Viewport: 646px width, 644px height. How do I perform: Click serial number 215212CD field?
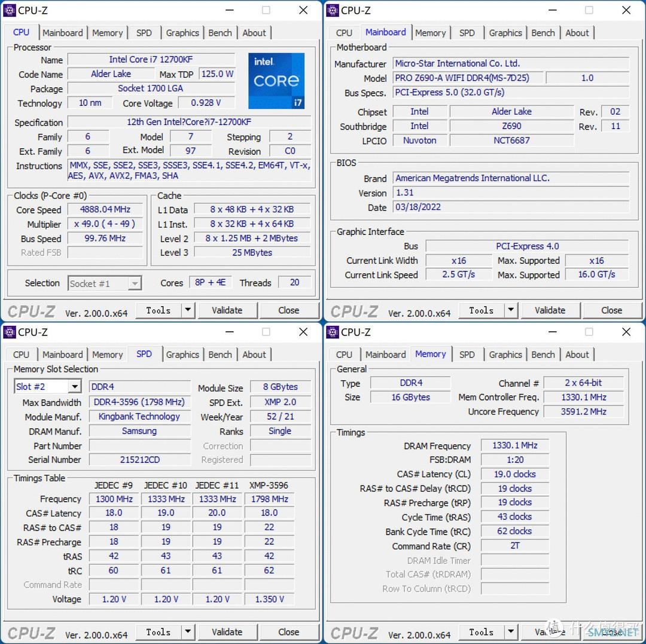tap(139, 459)
